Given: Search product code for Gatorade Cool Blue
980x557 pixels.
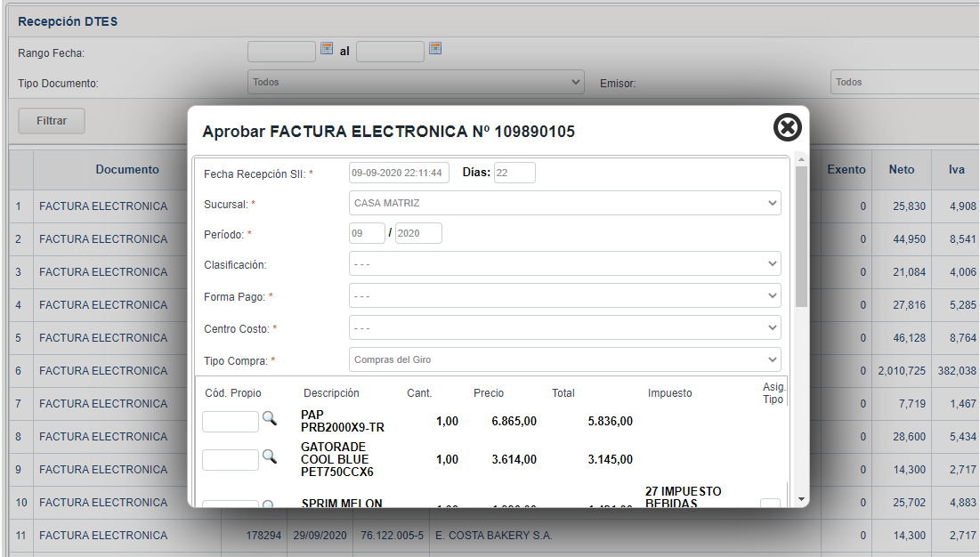Looking at the screenshot, I should 269,456.
